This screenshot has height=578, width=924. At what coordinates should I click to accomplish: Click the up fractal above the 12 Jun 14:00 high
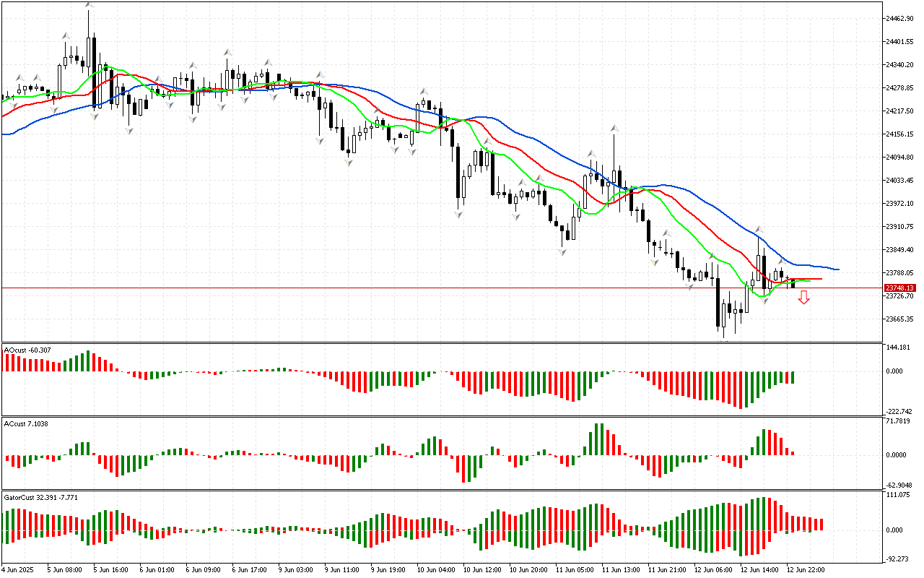click(x=759, y=230)
